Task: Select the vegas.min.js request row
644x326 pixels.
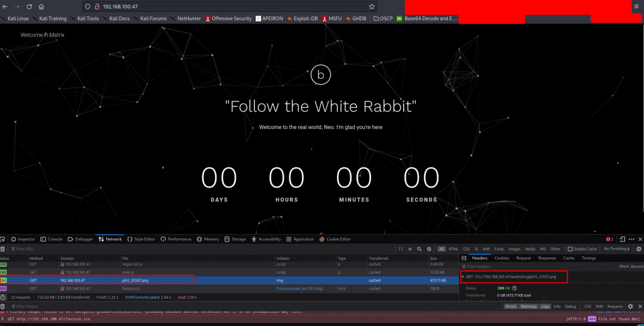Action: [x=229, y=264]
